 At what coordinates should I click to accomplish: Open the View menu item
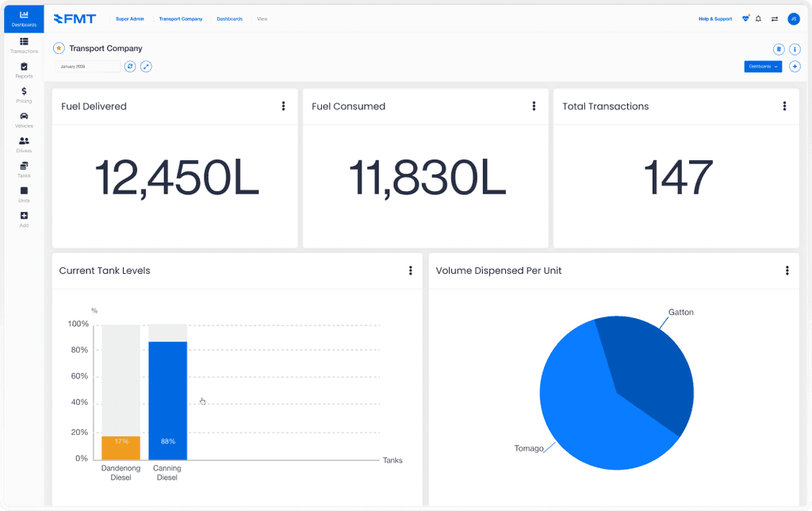click(x=262, y=18)
